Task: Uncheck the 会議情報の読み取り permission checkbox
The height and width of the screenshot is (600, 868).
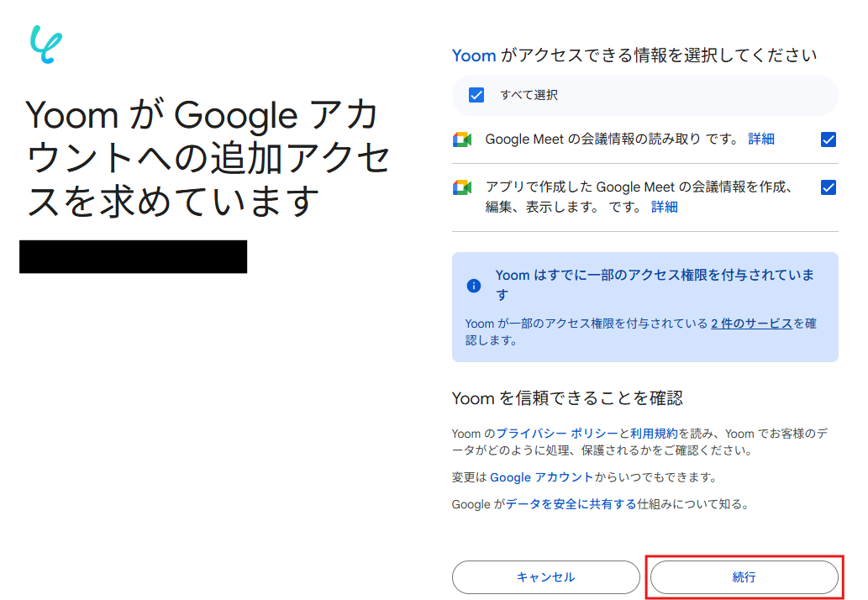Action: pos(829,139)
